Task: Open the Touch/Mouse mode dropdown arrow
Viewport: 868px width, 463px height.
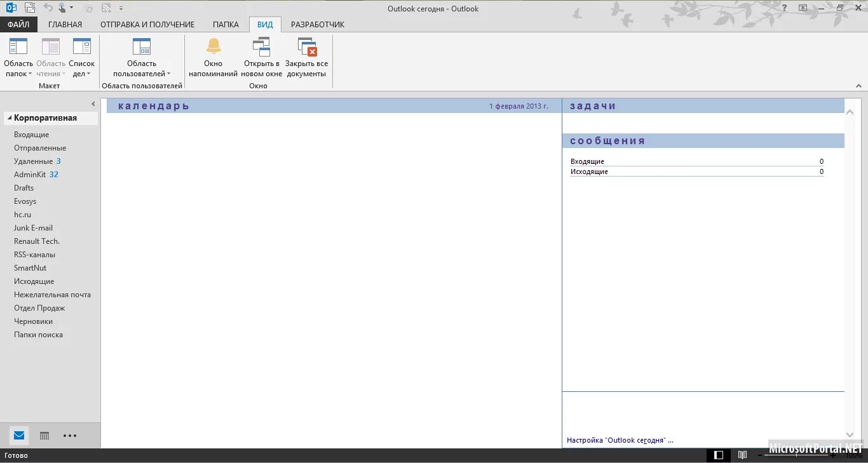Action: click(71, 8)
